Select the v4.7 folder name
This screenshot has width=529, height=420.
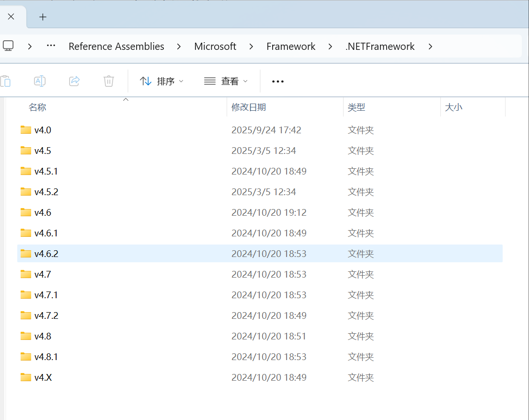(43, 274)
